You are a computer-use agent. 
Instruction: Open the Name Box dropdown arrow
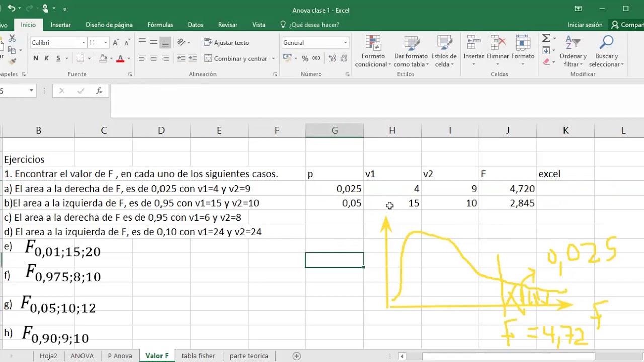31,90
